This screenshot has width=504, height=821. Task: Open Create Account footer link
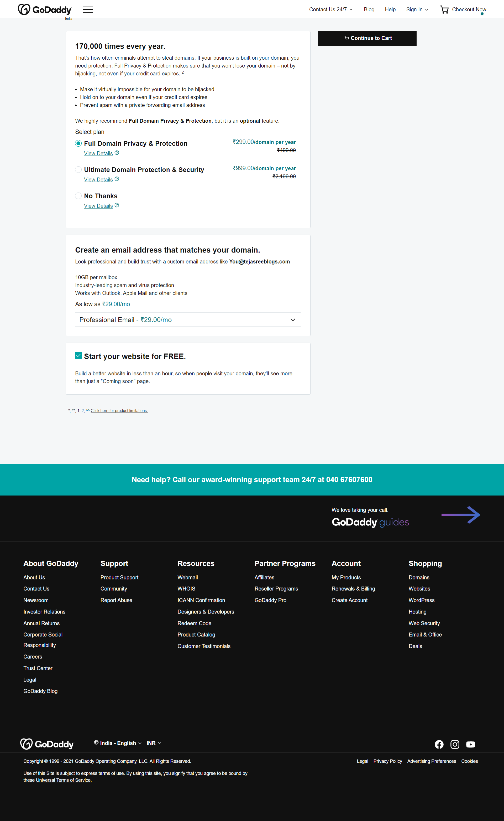[349, 600]
